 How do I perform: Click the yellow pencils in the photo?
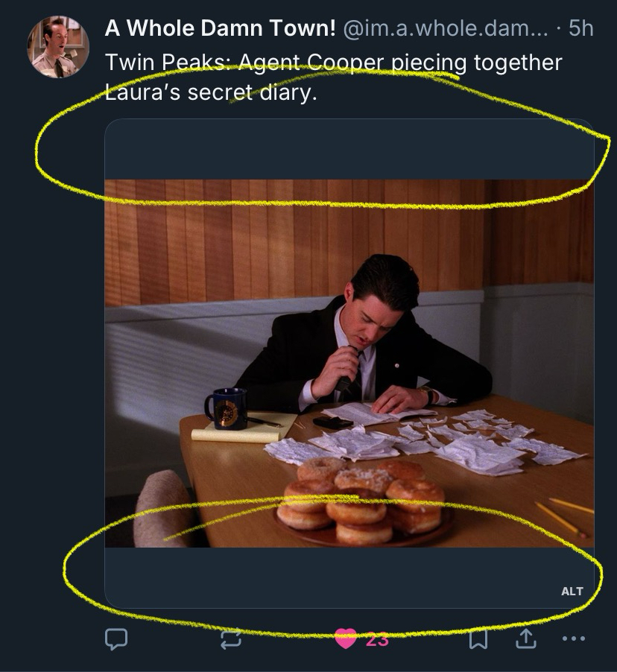pos(566,513)
